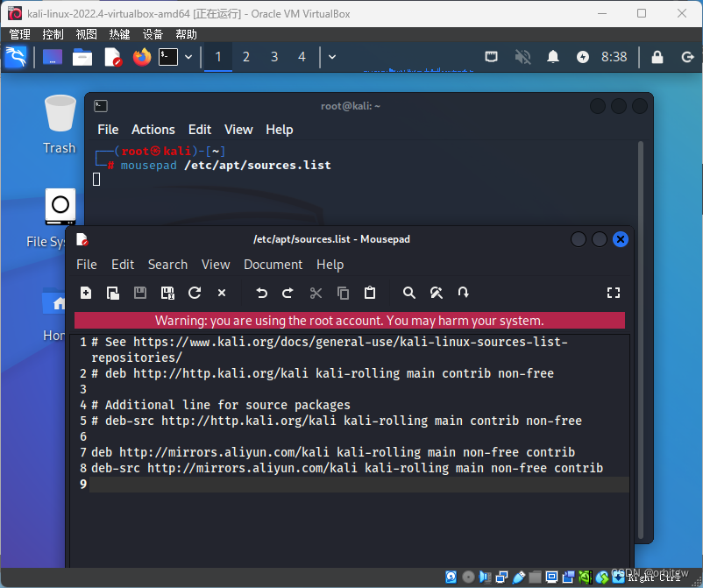Viewport: 703px width, 588px height.
Task: Open Mousepad View menu
Action: (216, 265)
